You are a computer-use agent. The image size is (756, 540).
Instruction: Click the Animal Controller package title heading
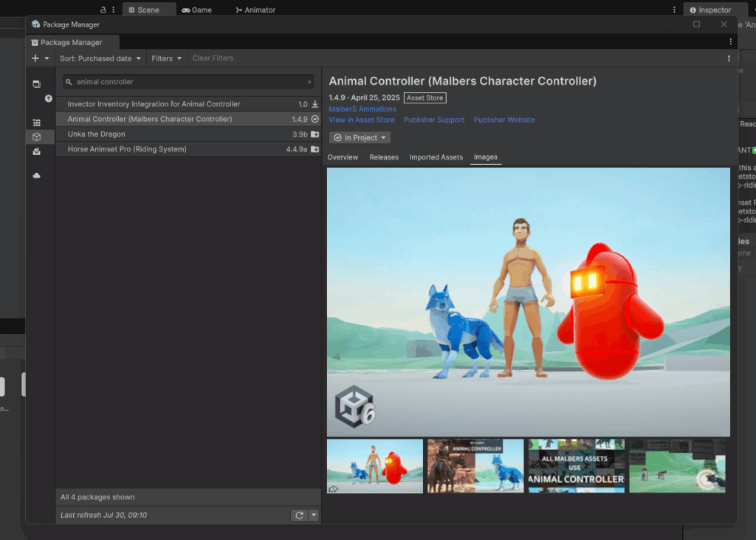[x=462, y=81]
